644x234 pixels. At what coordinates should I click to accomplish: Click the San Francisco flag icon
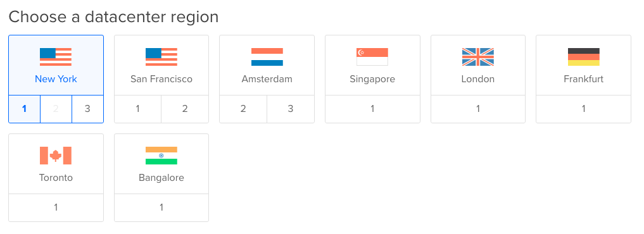(161, 57)
